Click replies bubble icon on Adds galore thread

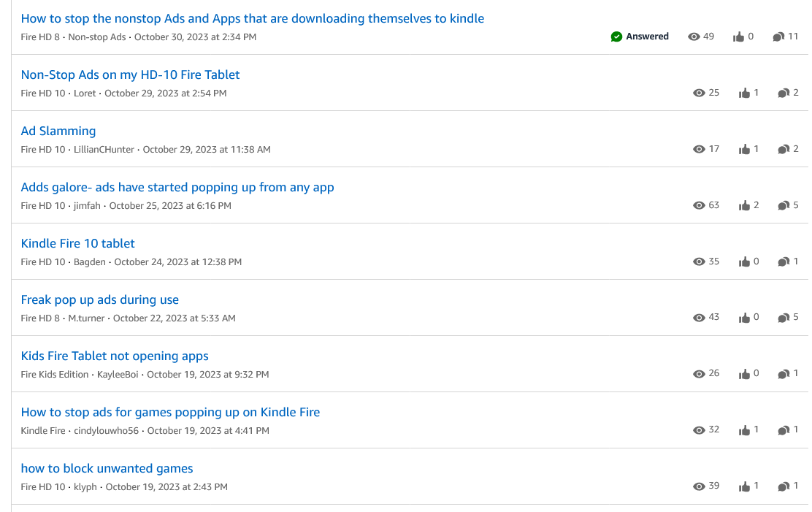pyautogui.click(x=784, y=205)
